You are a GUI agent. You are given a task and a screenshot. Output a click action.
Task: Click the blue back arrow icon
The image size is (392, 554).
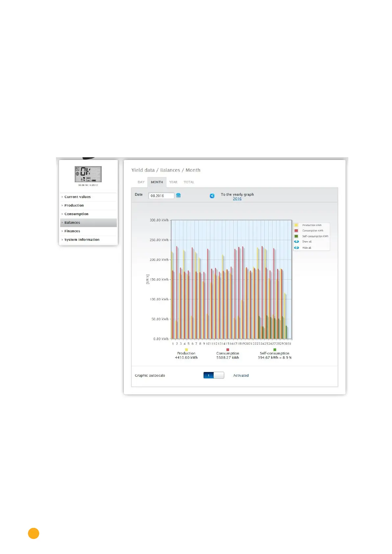tap(212, 196)
